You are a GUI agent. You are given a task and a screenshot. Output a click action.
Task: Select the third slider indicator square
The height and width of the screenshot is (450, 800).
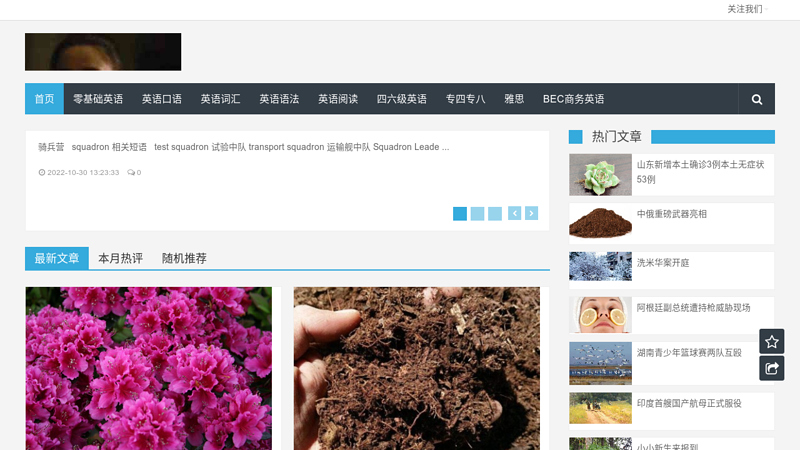tap(494, 213)
